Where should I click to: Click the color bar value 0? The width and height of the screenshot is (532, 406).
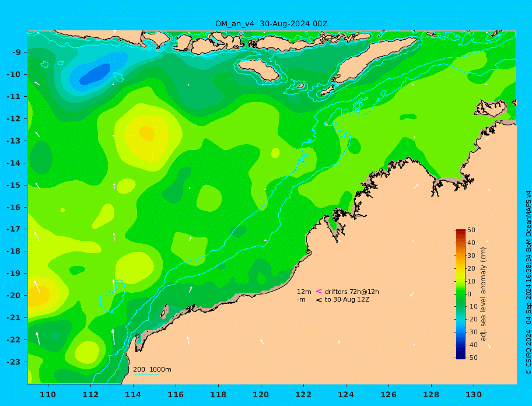(x=469, y=294)
